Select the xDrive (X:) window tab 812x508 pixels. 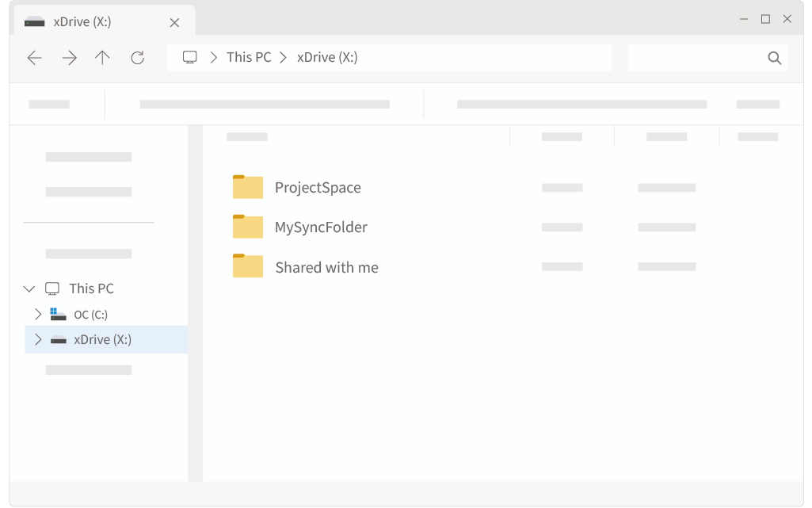pos(82,21)
